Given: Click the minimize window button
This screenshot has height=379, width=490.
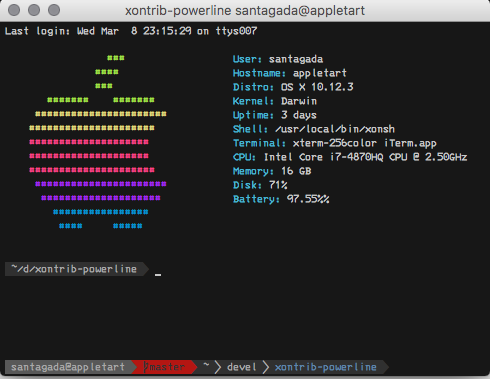Looking at the screenshot, I should tap(34, 10).
